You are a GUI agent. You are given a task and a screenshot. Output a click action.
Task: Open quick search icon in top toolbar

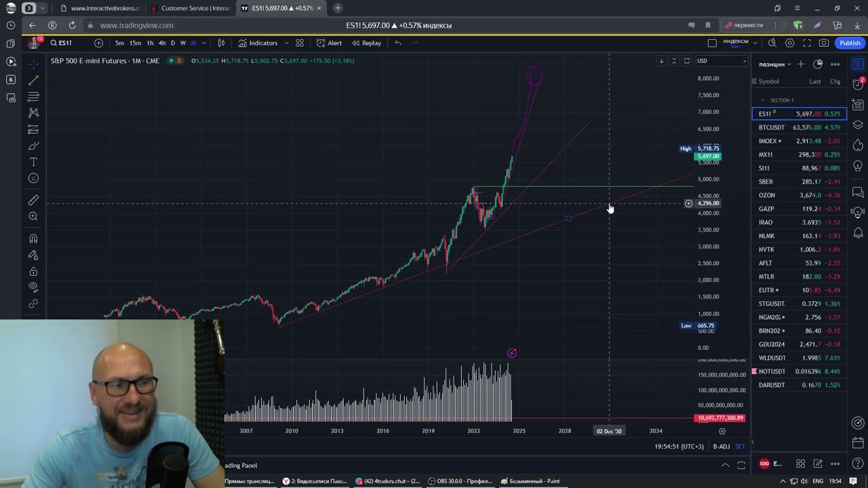[772, 43]
